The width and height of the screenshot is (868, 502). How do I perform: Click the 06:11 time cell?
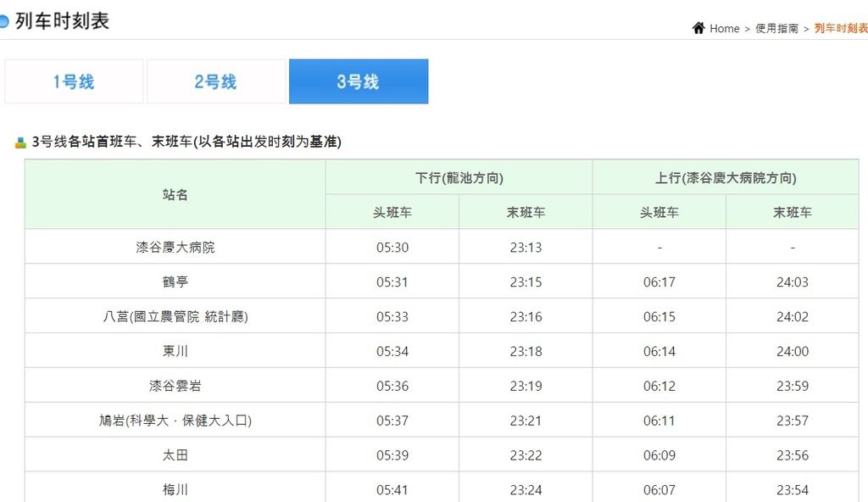tap(659, 421)
